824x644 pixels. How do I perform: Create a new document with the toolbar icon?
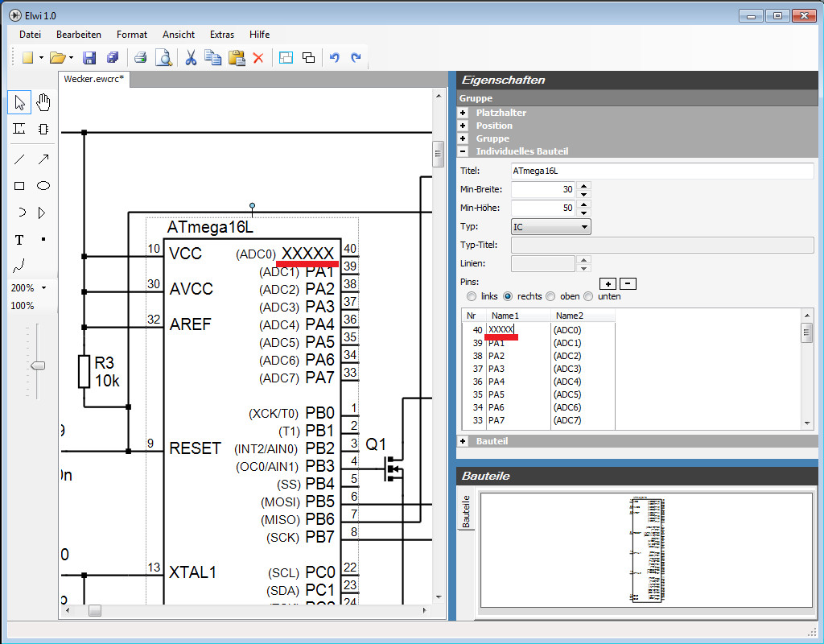(28, 58)
